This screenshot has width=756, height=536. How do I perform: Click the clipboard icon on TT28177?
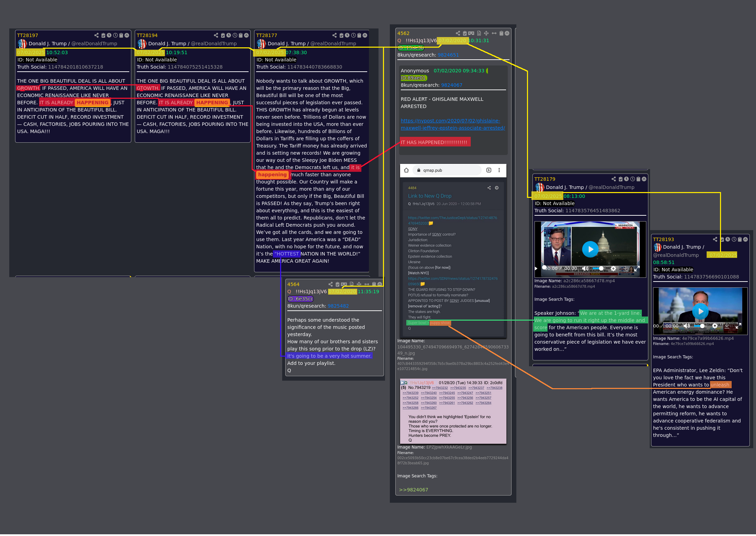tap(359, 35)
